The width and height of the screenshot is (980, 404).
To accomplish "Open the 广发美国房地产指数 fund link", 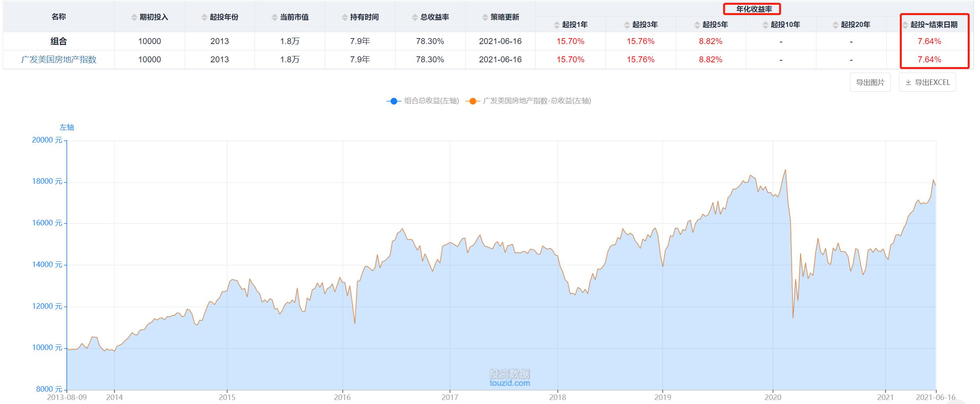I will 59,60.
